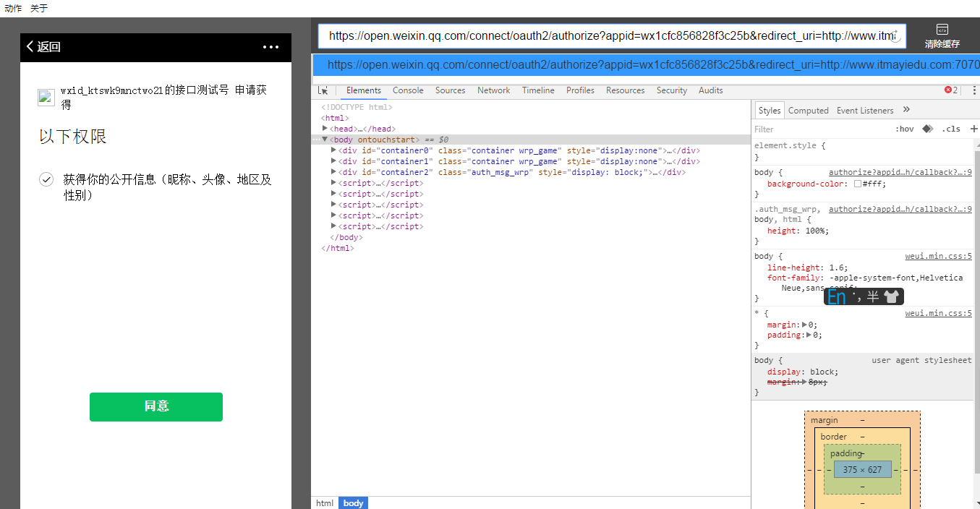Viewport: 980px width, 509px height.
Task: Collapse the body ontouchstart node
Action: (x=325, y=140)
